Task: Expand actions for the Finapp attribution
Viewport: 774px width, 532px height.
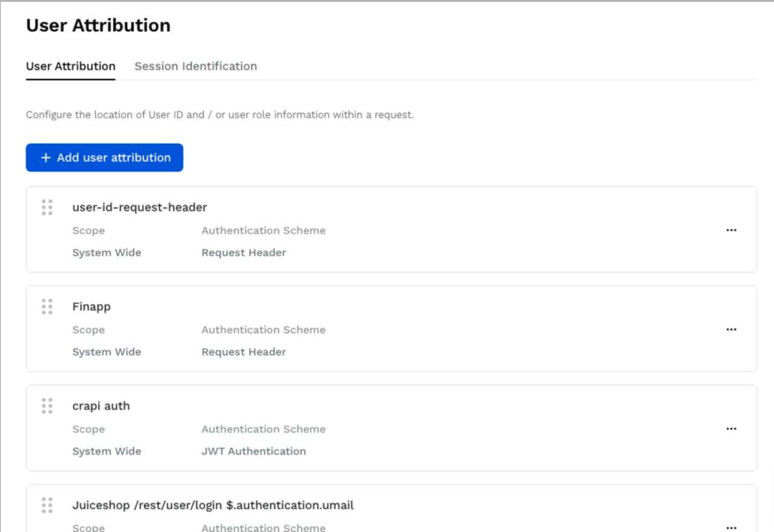Action: pos(731,329)
